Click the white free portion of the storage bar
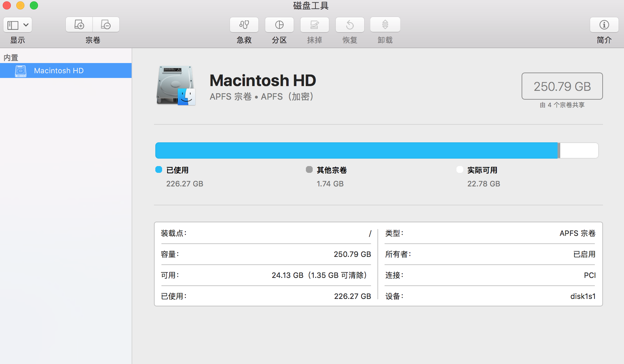Viewport: 624px width, 364px height. 579,150
